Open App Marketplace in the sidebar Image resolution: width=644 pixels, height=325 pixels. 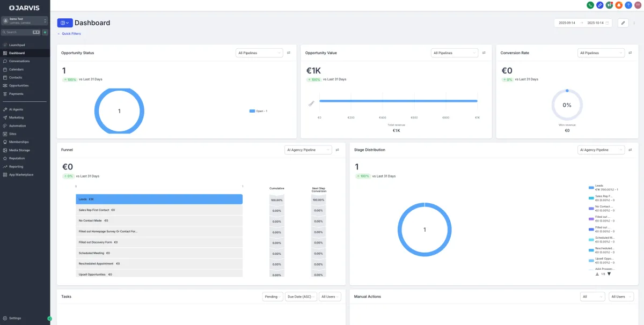point(25,175)
